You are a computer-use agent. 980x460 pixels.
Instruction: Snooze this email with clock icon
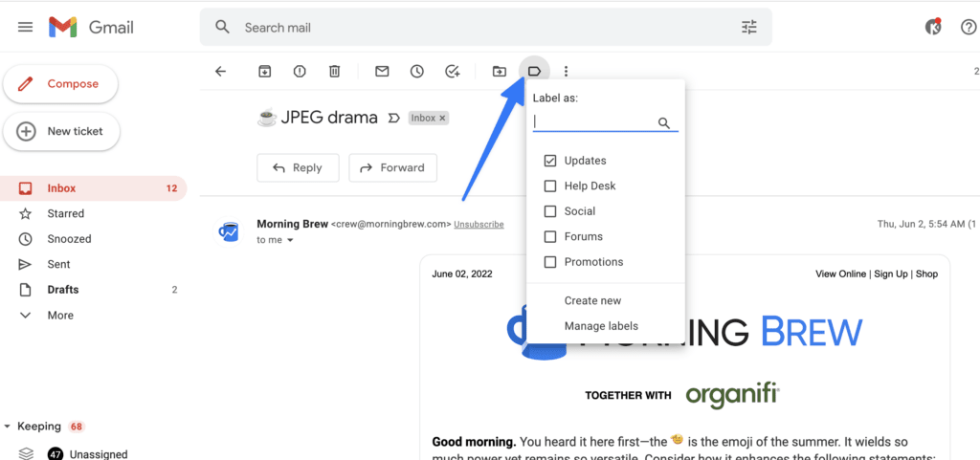[417, 71]
